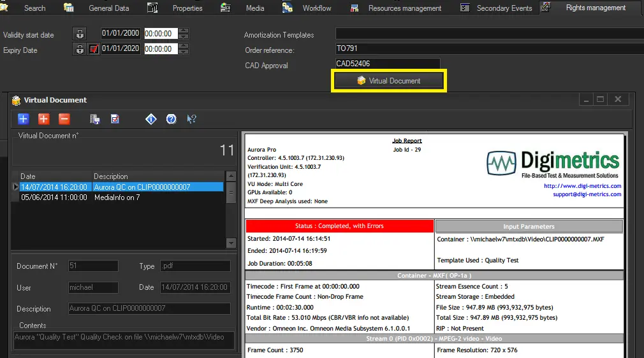Activate the What's This pointer help icon
This screenshot has width=644, height=358.
pyautogui.click(x=191, y=118)
